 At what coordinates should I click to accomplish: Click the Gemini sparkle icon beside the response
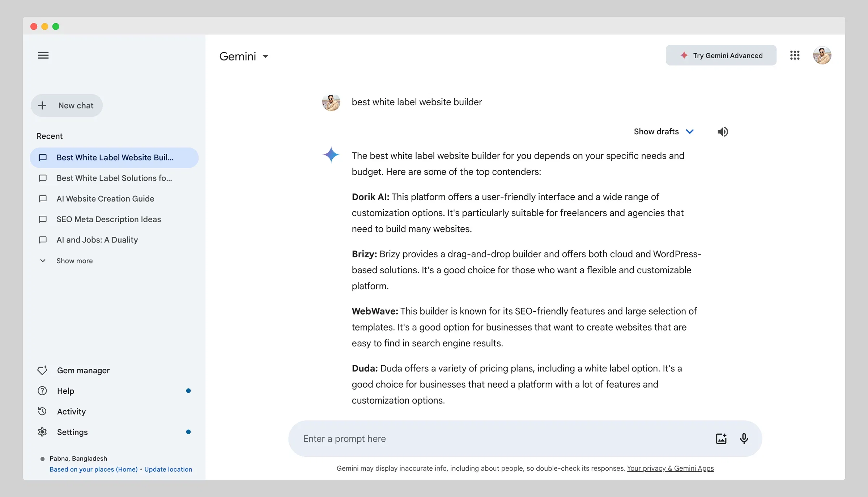pyautogui.click(x=331, y=155)
